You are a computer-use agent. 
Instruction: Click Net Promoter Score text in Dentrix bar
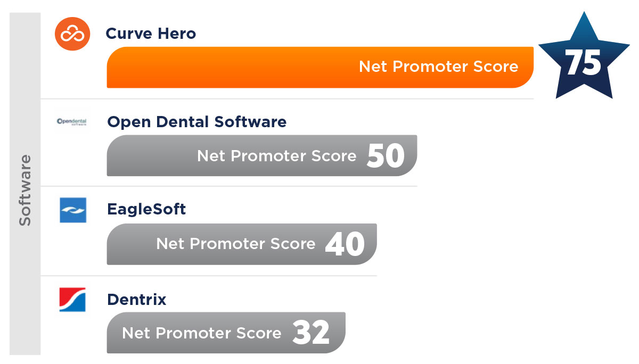pyautogui.click(x=202, y=333)
